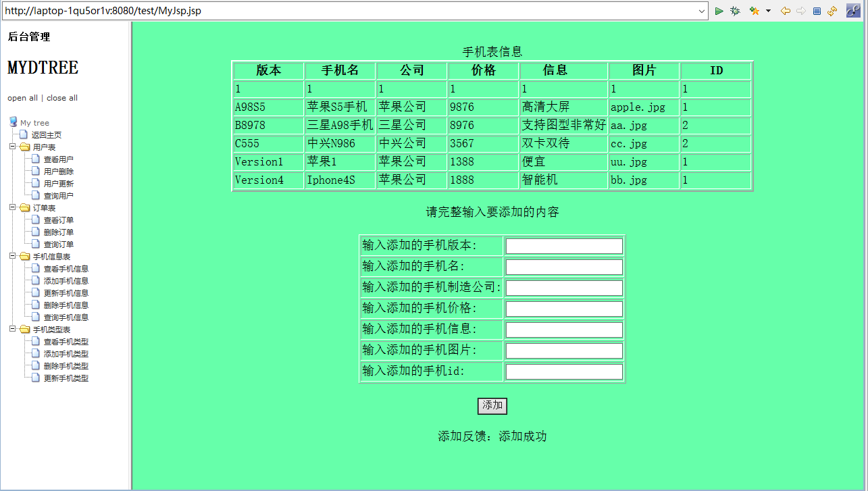Click the Debug bug icon
The width and height of the screenshot is (868, 491).
(x=735, y=11)
